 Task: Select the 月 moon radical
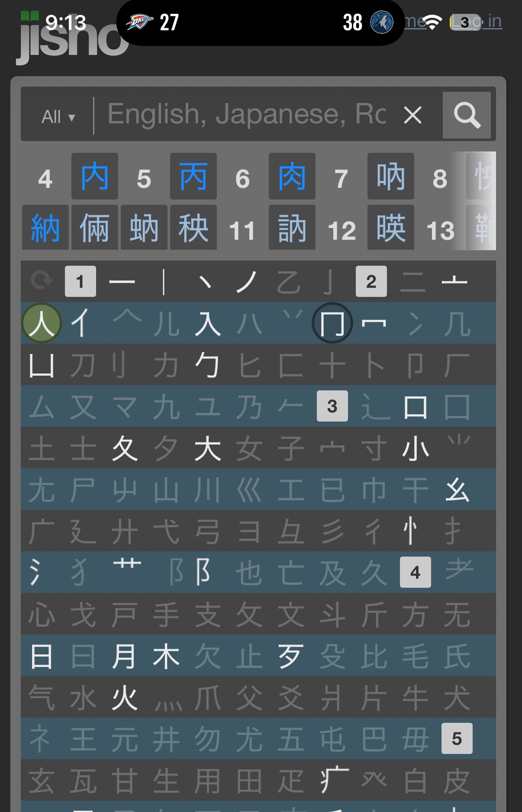pos(124,656)
